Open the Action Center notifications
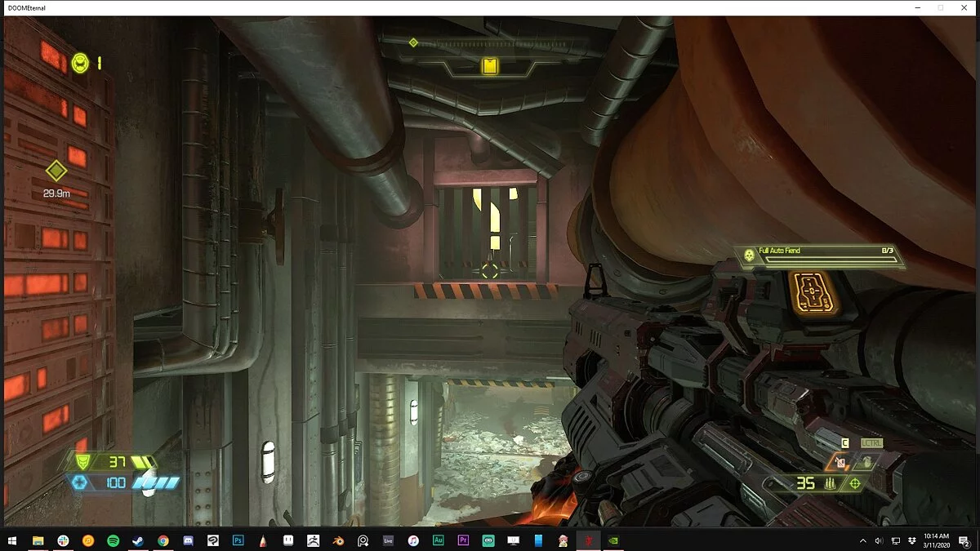The height and width of the screenshot is (551, 980). coord(965,540)
